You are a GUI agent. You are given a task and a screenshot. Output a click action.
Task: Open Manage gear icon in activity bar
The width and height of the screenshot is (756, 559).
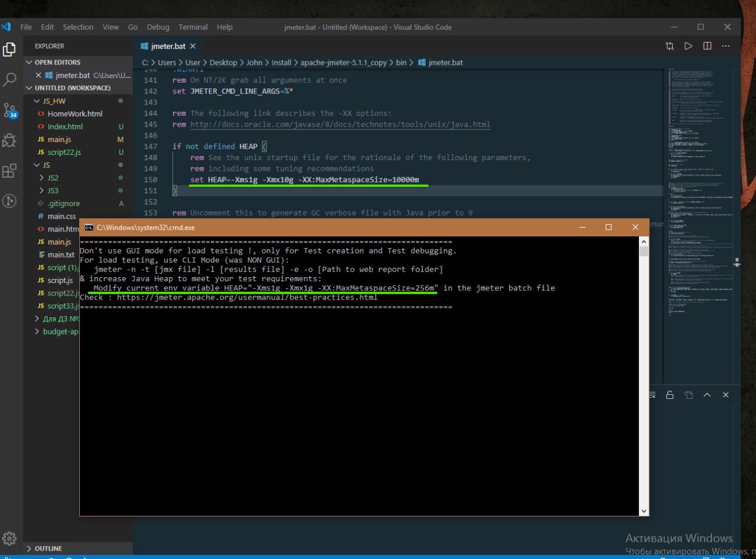coord(9,538)
